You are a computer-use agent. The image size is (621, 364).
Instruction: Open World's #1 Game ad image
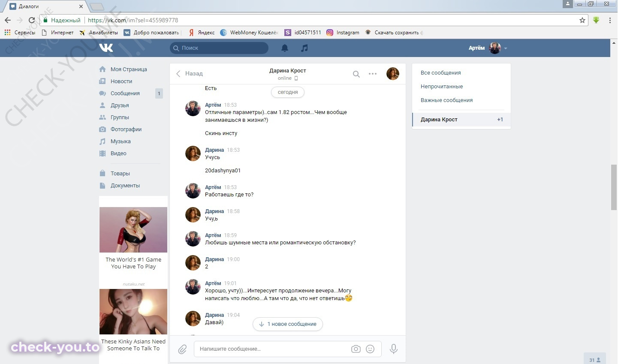pos(133,230)
